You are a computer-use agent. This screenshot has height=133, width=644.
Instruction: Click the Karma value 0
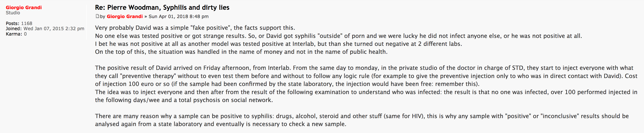25,34
